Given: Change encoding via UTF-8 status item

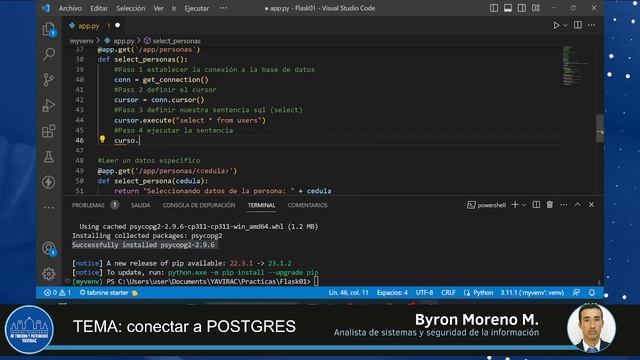Looking at the screenshot, I should [x=424, y=293].
